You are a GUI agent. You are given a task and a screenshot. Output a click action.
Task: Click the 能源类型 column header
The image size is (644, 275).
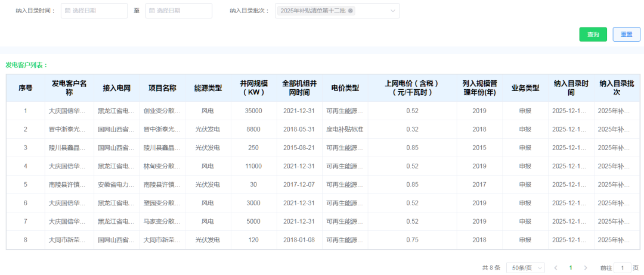[x=208, y=88]
